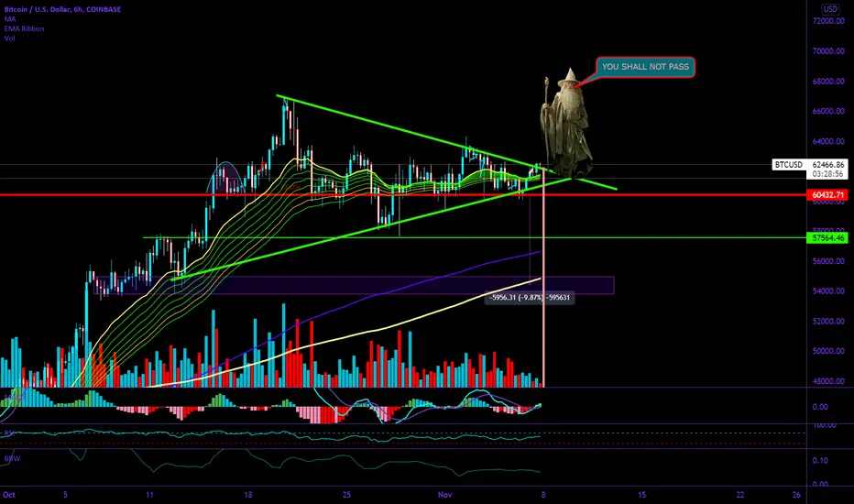The width and height of the screenshot is (854, 504).
Task: Click the 68000.00 price axis label
Action: (828, 82)
